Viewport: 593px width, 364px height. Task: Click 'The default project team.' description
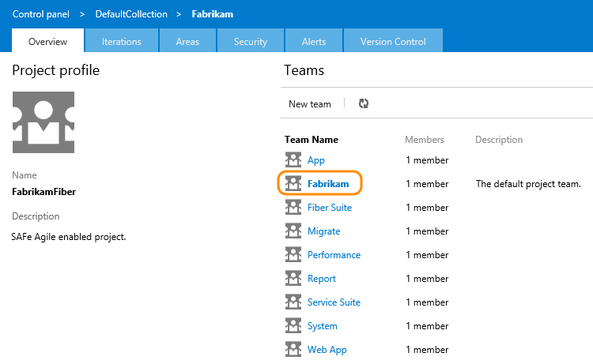pos(528,184)
